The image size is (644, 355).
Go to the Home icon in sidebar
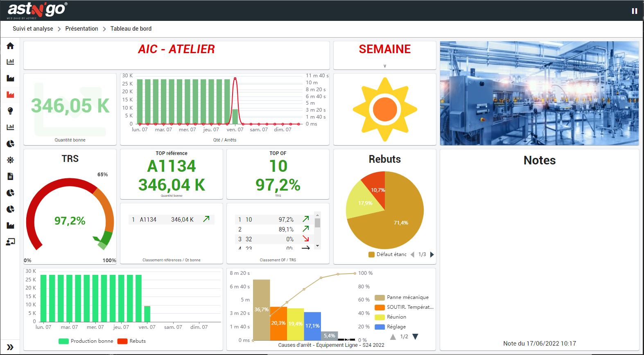coord(10,46)
